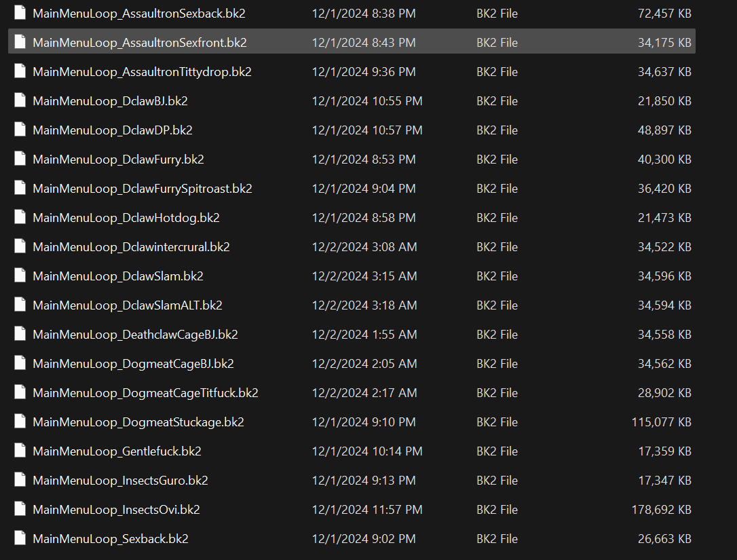Click the date 12/1/2024 10:57 PM

click(367, 130)
